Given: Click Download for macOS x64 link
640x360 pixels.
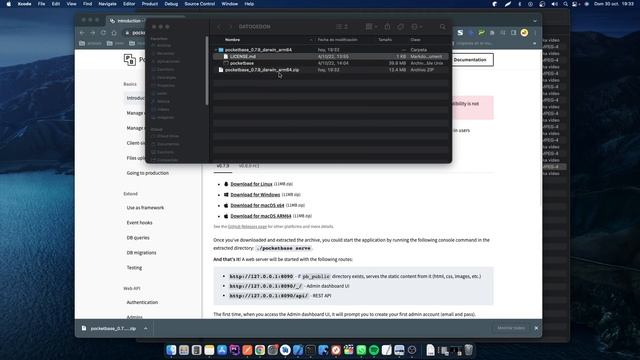Looking at the screenshot, I should (257, 205).
